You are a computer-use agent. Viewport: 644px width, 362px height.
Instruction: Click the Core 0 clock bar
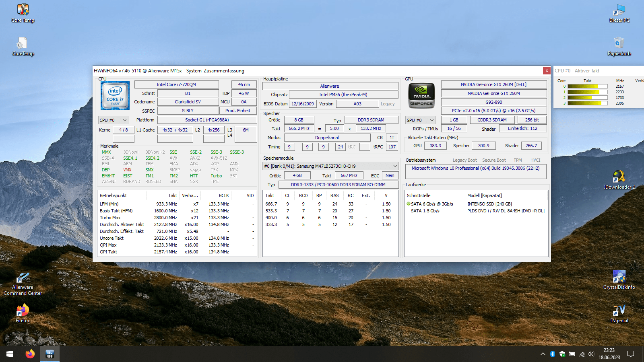(588, 86)
